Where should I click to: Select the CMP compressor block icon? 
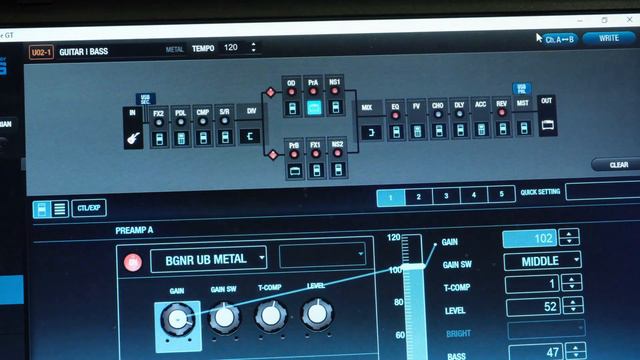(203, 138)
